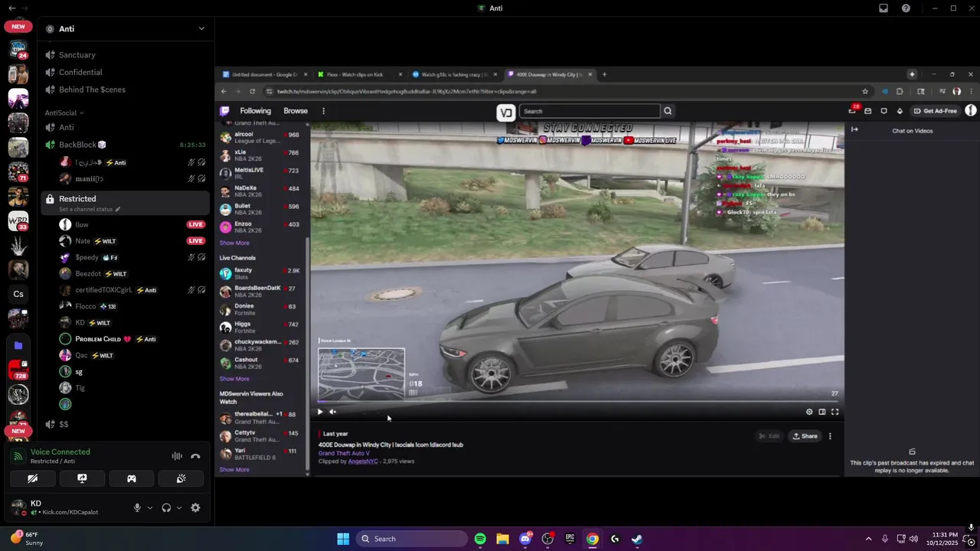The width and height of the screenshot is (980, 551).
Task: Open the Twitch Whispers icon
Action: (x=884, y=111)
